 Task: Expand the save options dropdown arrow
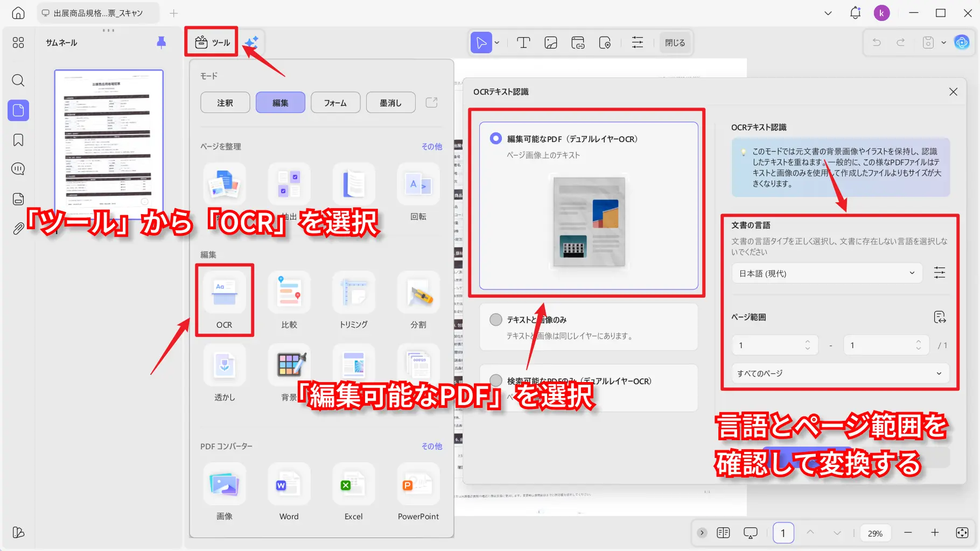point(943,43)
